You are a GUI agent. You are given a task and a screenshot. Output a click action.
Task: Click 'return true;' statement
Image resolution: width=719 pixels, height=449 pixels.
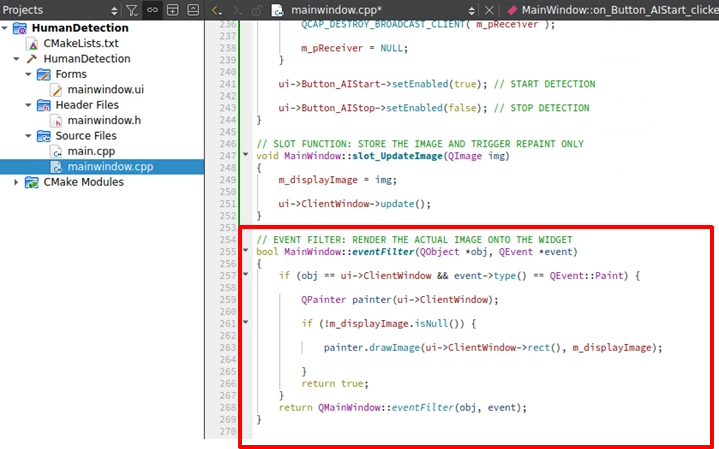(335, 383)
